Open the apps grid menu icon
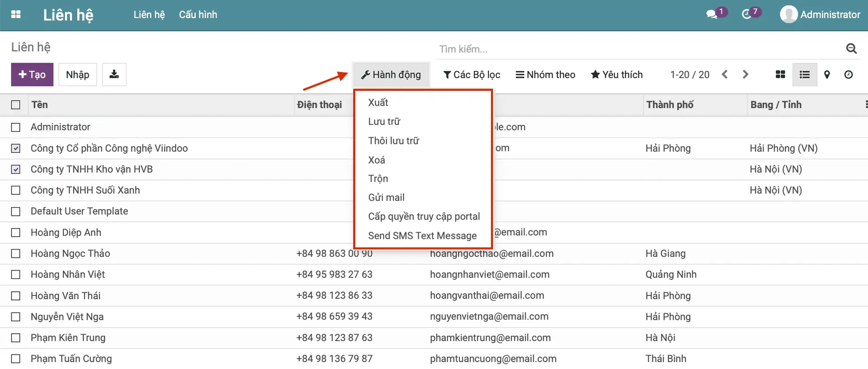Viewport: 868px width, 369px height. (16, 14)
